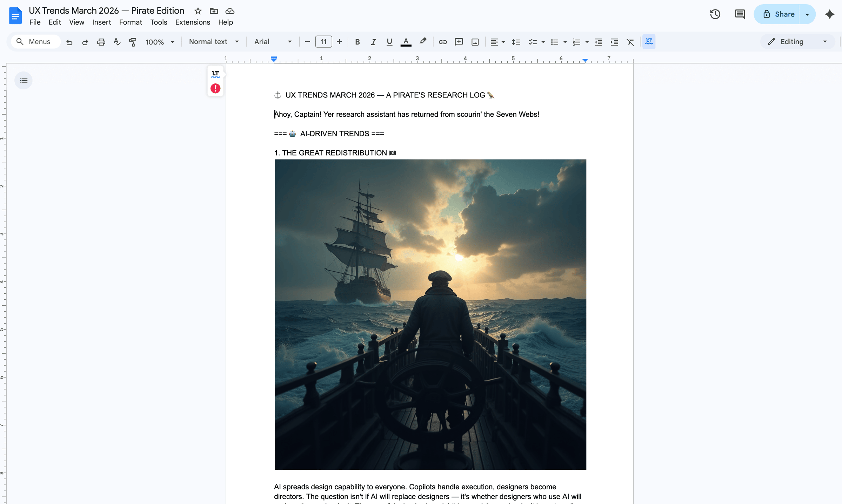The height and width of the screenshot is (504, 842).
Task: Star this document
Action: (x=198, y=11)
